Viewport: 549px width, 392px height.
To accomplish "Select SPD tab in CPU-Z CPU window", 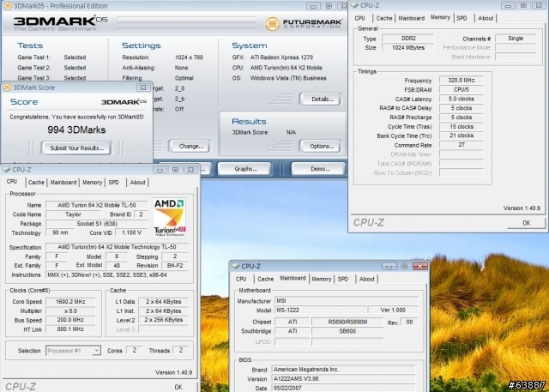I will tap(114, 183).
